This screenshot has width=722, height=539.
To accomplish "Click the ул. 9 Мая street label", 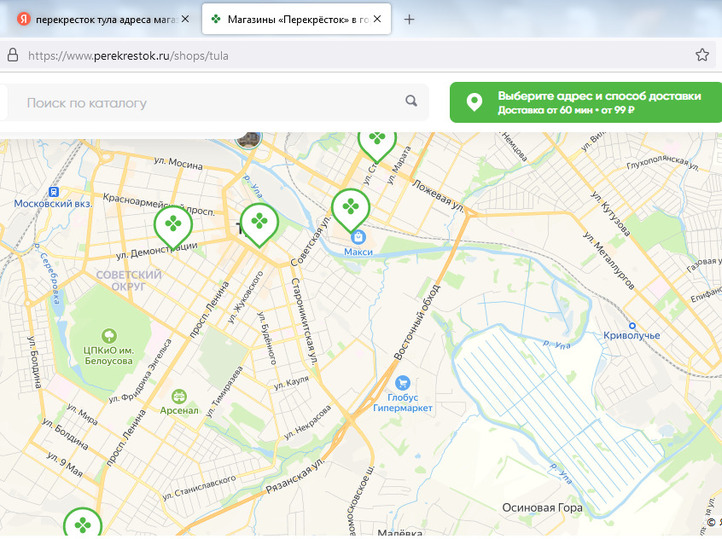I will coord(65,464).
